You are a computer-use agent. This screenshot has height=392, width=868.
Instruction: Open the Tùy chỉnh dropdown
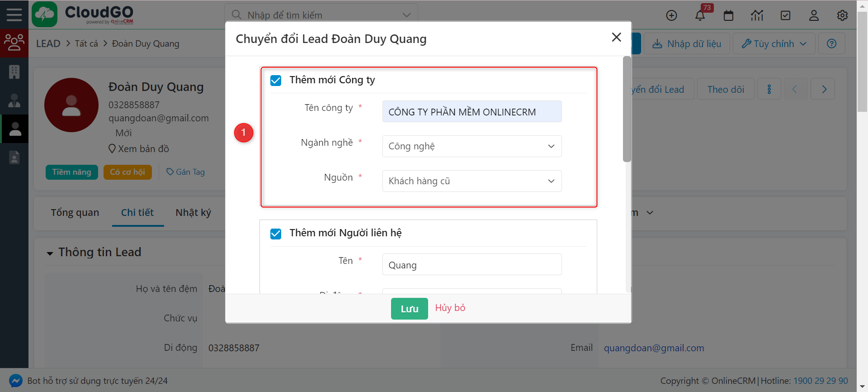click(774, 44)
